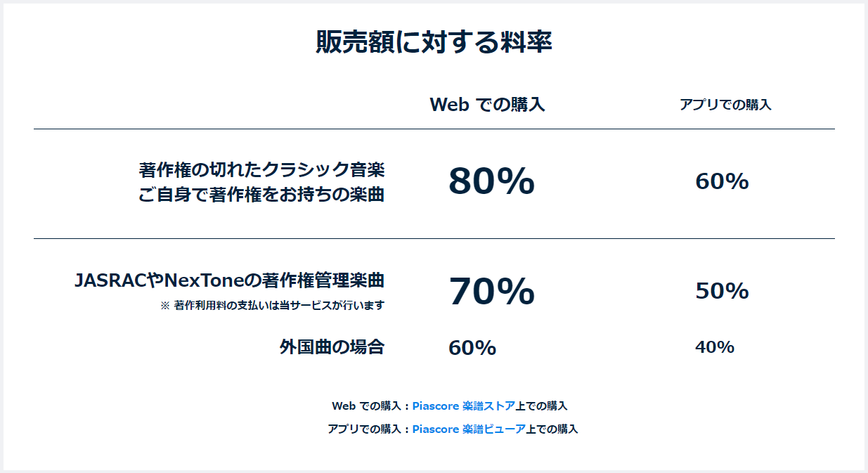Click the footnote text 'Web での購入：'
Viewport: 868px width, 473px height.
[x=372, y=406]
